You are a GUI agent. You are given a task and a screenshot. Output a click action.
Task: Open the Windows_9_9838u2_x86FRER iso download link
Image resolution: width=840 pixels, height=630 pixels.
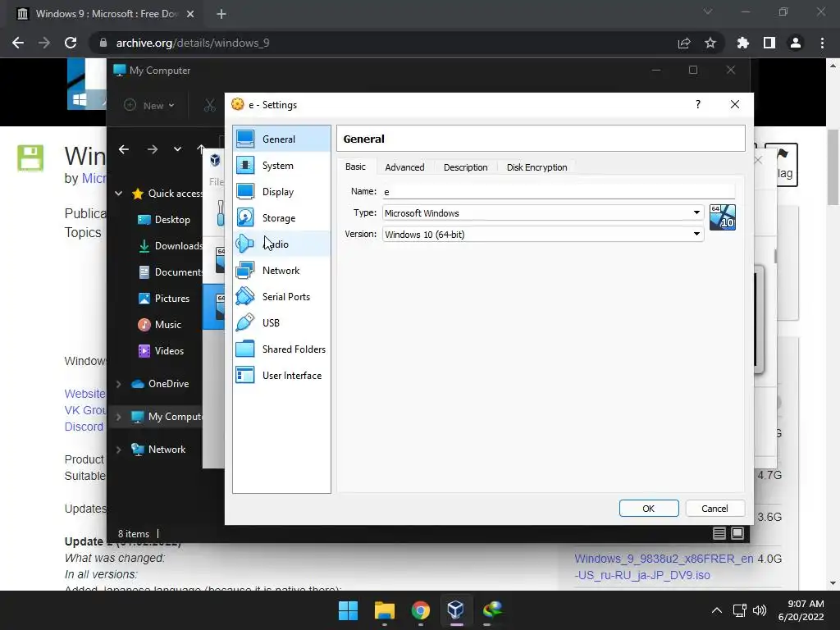click(x=664, y=567)
